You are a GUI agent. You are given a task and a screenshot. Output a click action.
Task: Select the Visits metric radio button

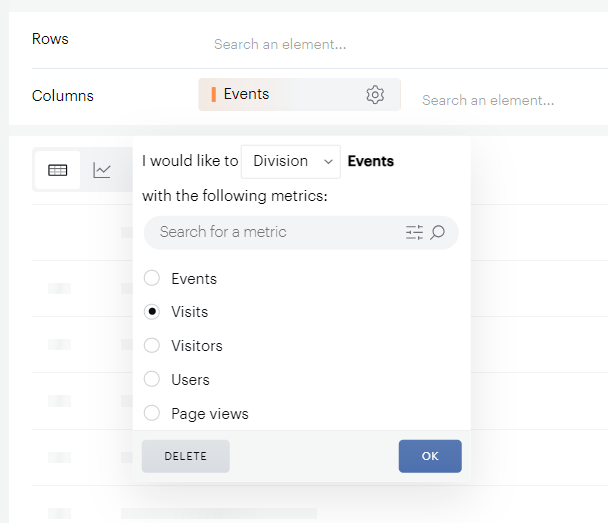152,312
